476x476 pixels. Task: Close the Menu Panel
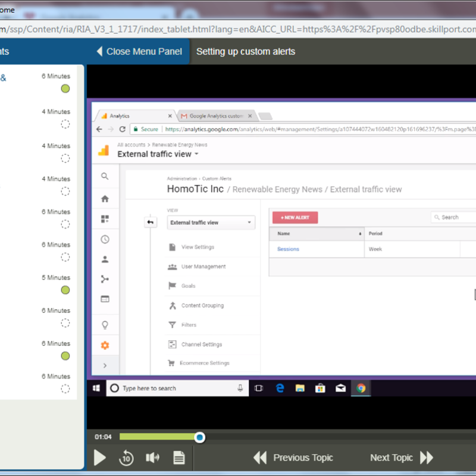139,51
